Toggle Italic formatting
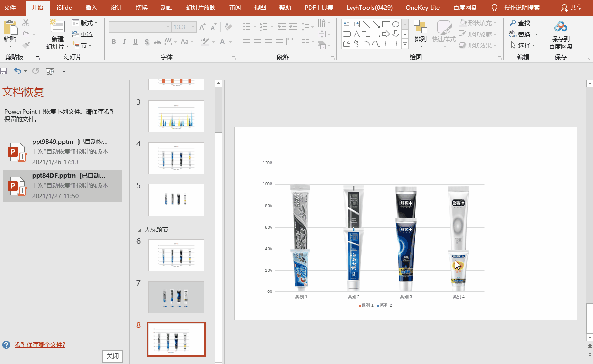Image resolution: width=593 pixels, height=364 pixels. [124, 42]
